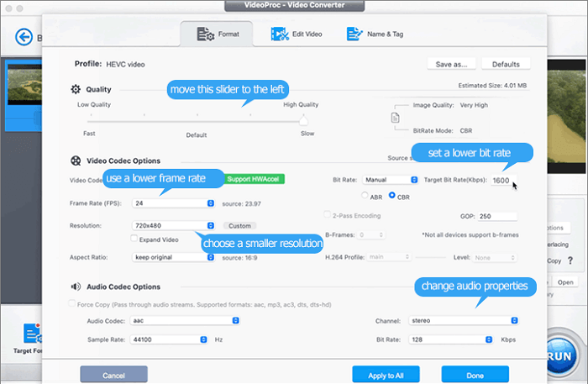Select the CBR radio button
This screenshot has width=588, height=384.
click(x=391, y=195)
